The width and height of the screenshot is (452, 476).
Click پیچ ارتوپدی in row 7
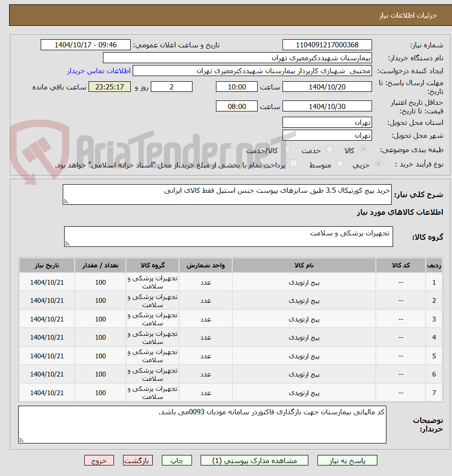coord(304,393)
